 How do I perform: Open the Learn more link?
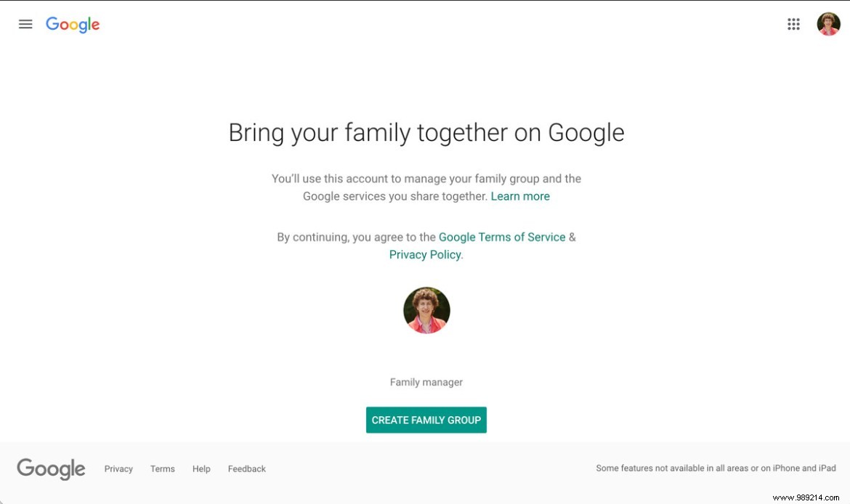click(520, 196)
